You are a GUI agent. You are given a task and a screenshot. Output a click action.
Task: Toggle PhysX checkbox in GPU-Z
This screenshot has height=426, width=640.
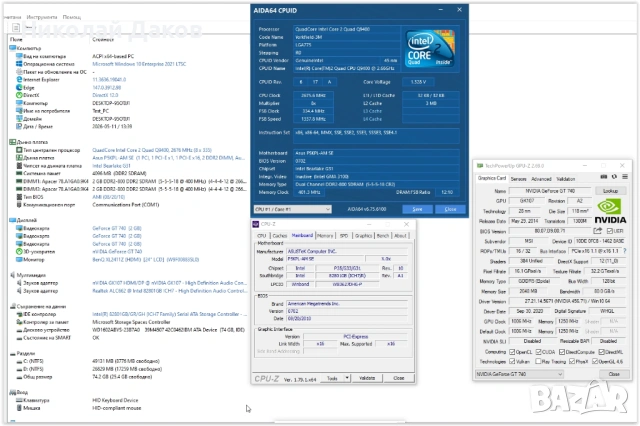(x=572, y=362)
